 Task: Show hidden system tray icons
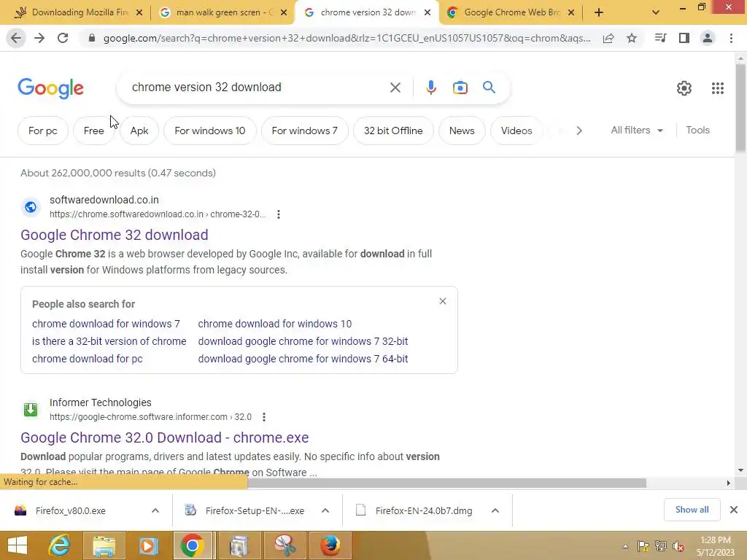(625, 546)
